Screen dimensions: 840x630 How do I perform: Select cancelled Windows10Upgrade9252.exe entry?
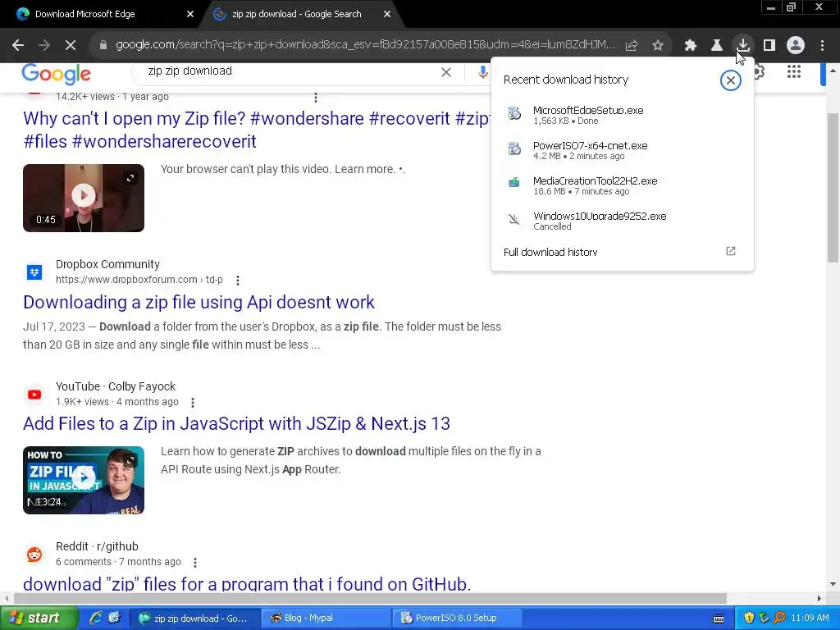click(622, 221)
